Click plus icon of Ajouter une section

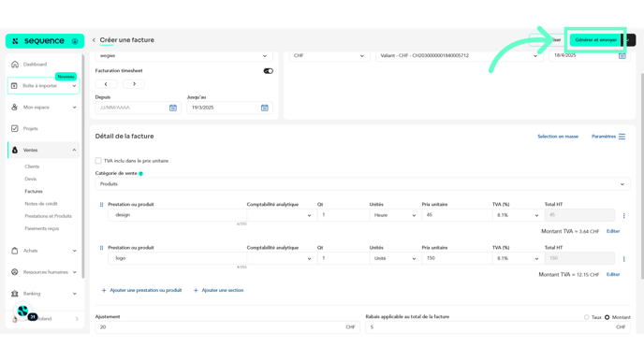pyautogui.click(x=196, y=290)
